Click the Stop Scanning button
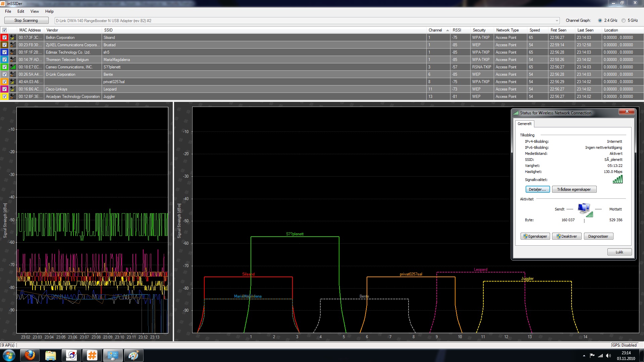Image resolution: width=644 pixels, height=362 pixels. click(x=26, y=20)
